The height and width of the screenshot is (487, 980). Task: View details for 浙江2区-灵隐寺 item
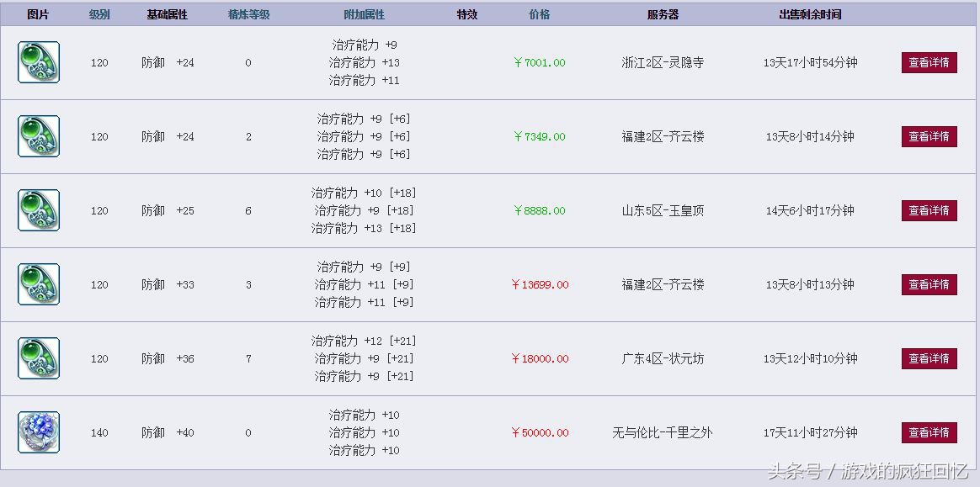[x=929, y=63]
